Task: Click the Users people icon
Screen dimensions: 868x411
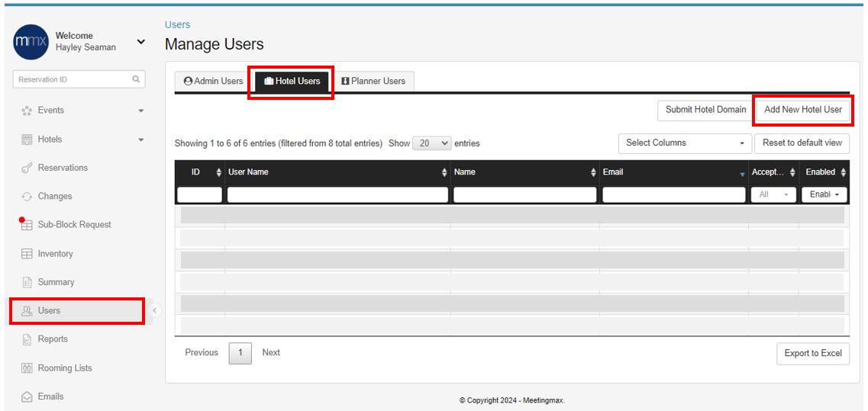Action: tap(27, 311)
